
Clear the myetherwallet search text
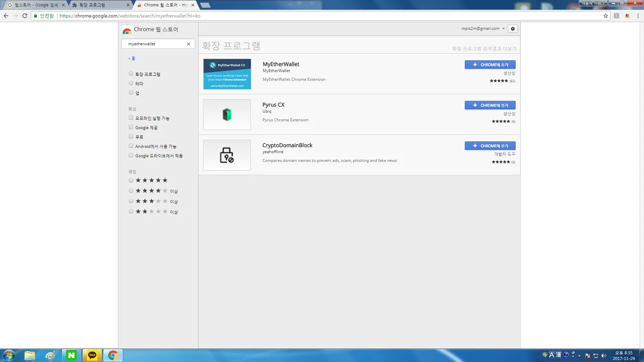point(189,44)
